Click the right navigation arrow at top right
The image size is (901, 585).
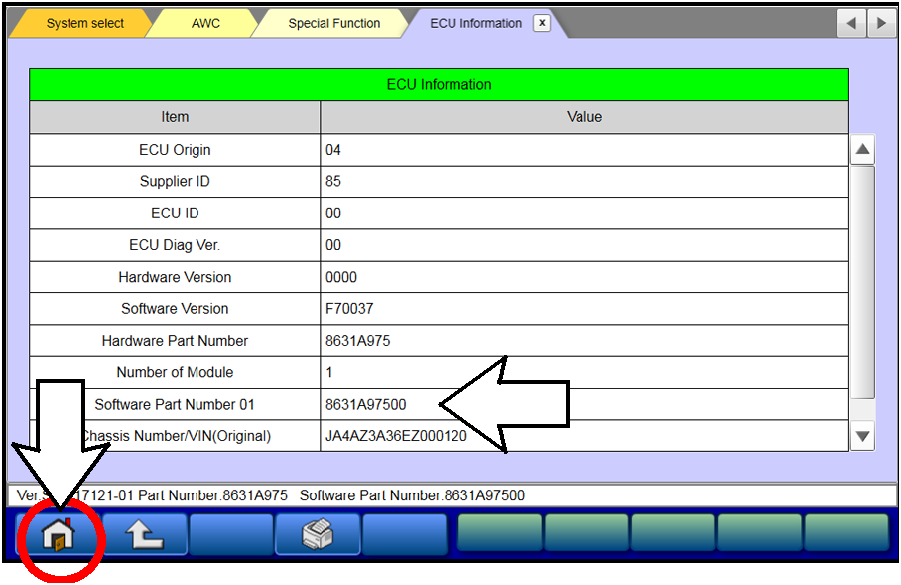881,22
